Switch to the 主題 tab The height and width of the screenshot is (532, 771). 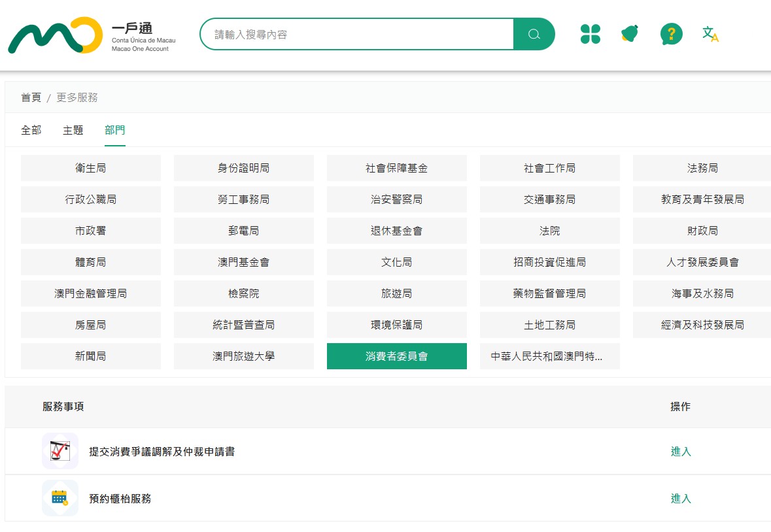73,130
